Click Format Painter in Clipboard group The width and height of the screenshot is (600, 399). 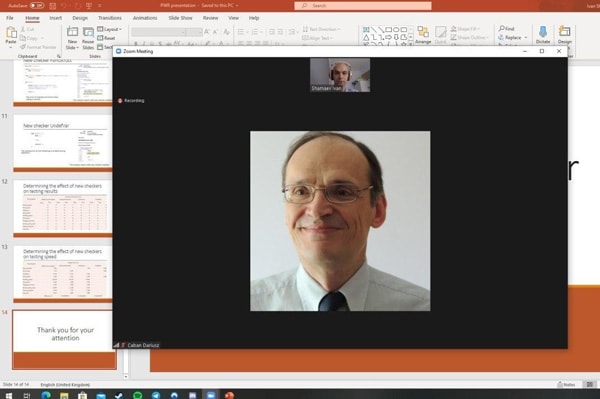point(38,47)
